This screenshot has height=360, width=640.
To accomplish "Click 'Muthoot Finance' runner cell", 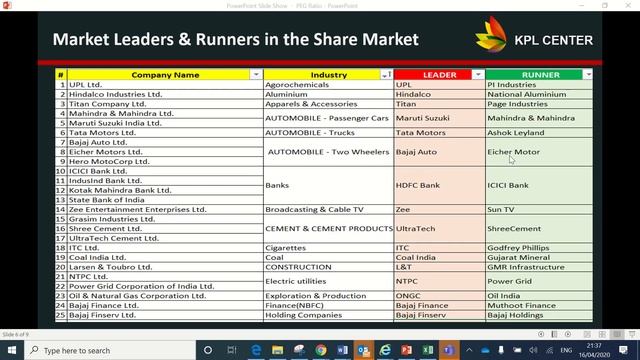I will coord(539,305).
